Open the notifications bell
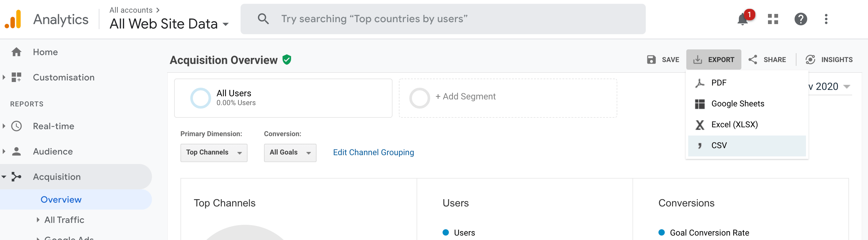The height and width of the screenshot is (240, 868). tap(742, 19)
